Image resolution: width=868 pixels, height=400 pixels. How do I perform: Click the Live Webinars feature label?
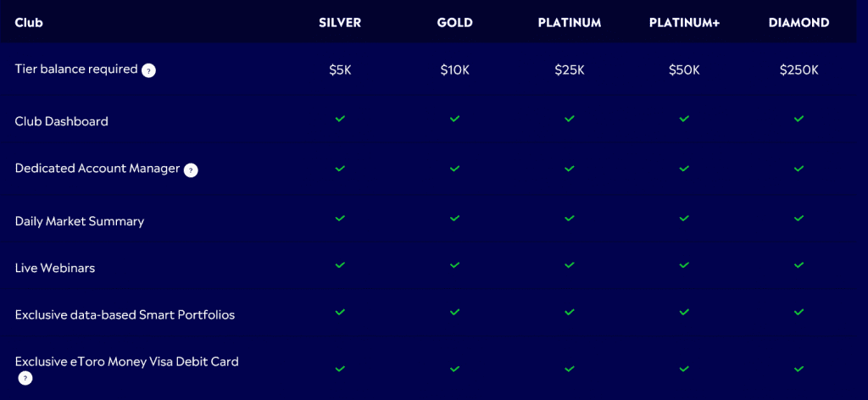point(55,268)
